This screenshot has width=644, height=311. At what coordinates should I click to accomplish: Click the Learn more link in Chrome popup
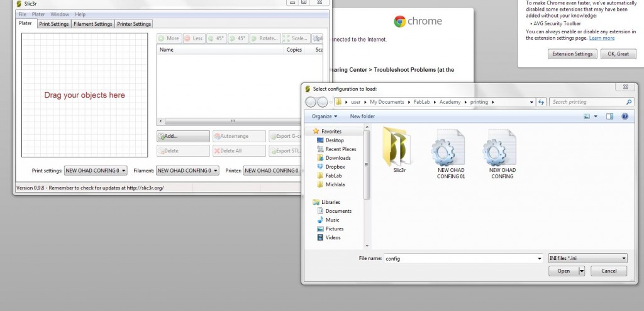click(602, 38)
